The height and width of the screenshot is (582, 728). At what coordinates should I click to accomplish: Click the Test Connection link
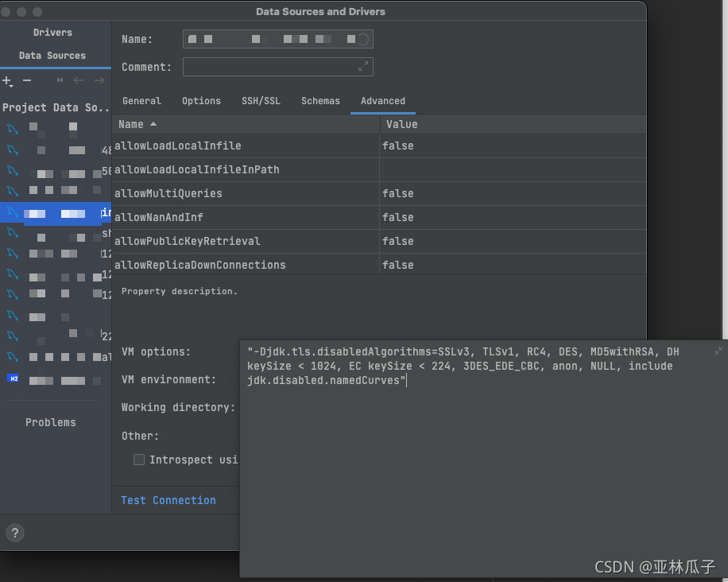click(168, 500)
